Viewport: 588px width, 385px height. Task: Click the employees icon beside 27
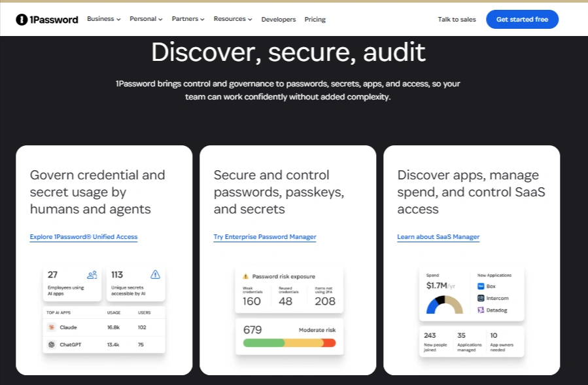[x=92, y=275]
